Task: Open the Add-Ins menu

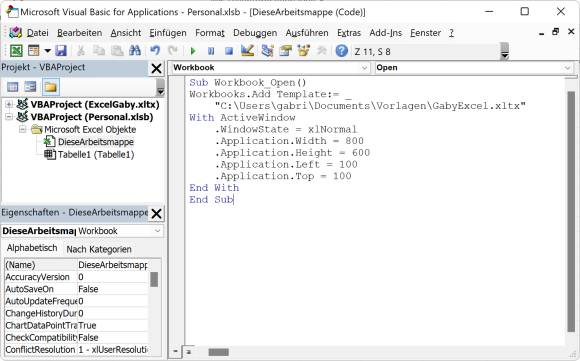Action: 385,33
